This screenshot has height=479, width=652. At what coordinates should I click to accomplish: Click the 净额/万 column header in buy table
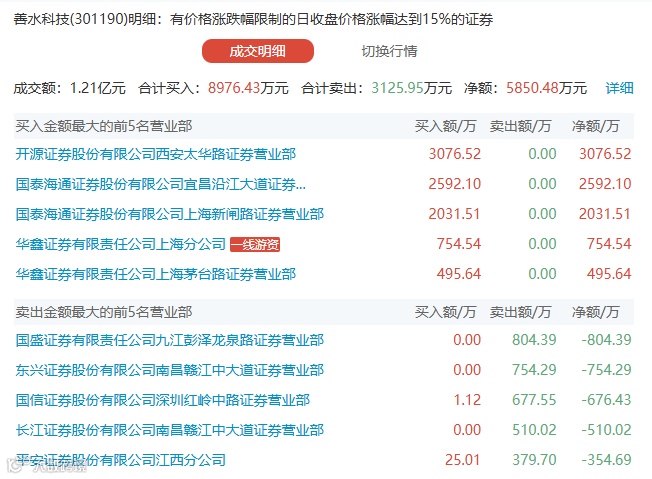tap(595, 126)
